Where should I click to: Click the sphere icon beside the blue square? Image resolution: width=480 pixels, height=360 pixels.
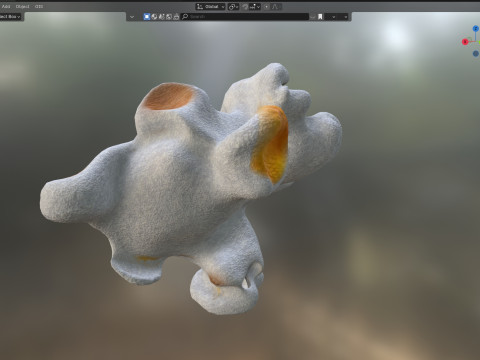(x=154, y=17)
